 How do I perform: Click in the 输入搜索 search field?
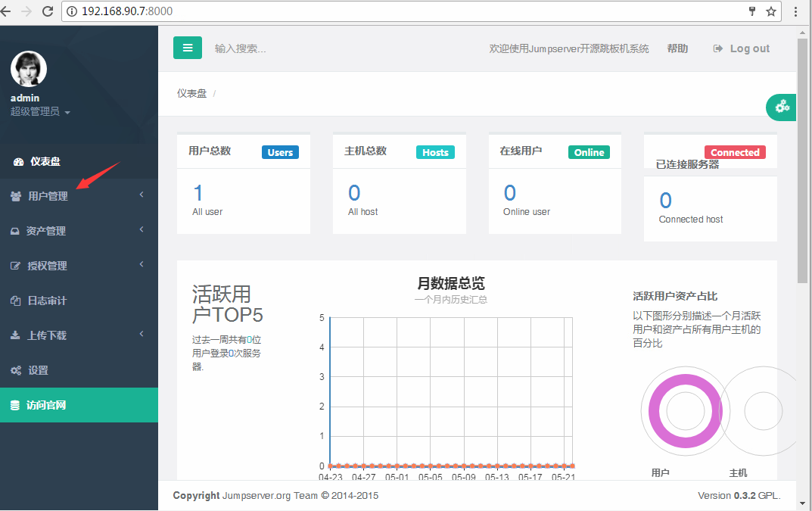tap(303, 48)
